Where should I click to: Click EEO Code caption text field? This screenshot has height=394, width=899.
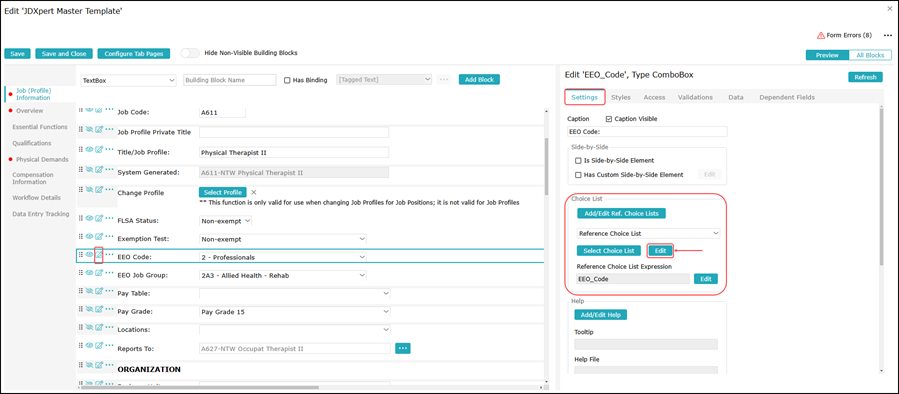[x=647, y=131]
